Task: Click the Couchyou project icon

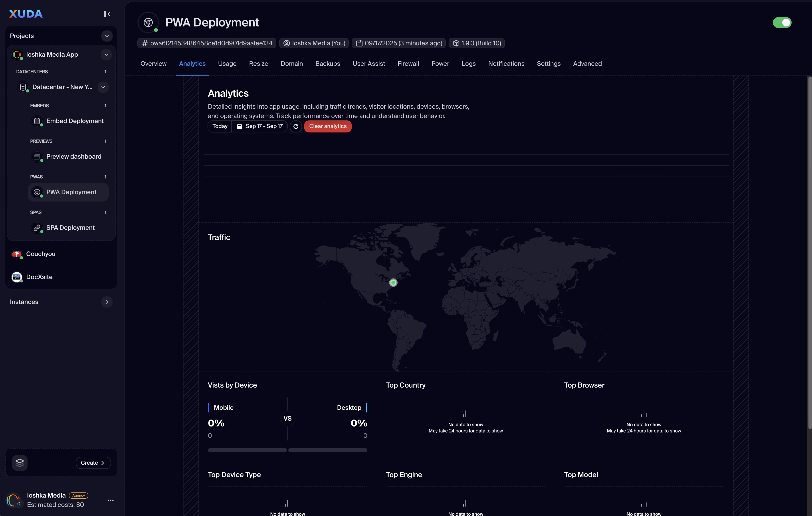Action: tap(16, 254)
